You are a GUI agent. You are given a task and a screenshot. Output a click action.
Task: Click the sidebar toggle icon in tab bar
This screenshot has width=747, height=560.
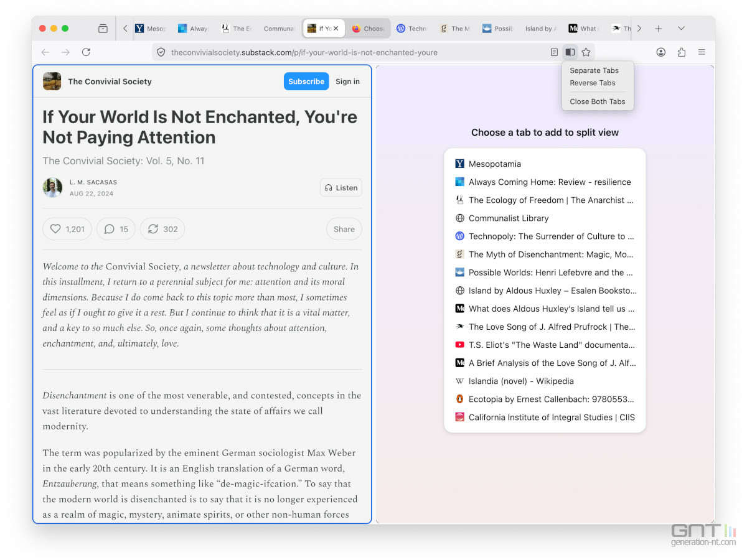[103, 29]
